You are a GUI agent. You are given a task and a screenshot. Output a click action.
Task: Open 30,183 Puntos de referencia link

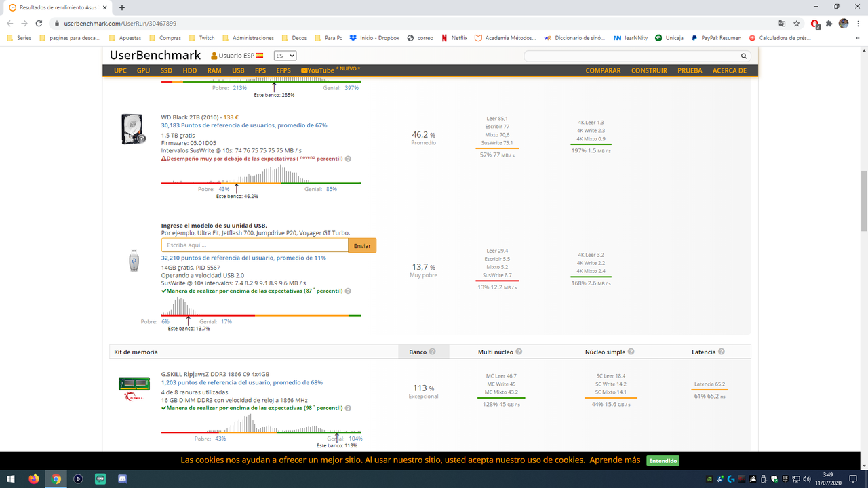244,125
